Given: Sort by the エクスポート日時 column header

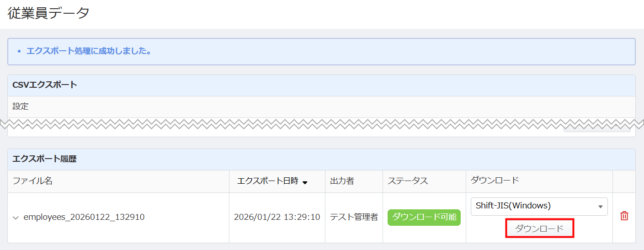Looking at the screenshot, I should pos(267,181).
